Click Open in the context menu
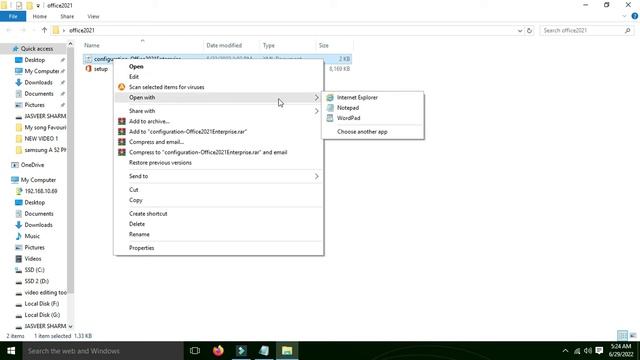Image resolution: width=640 pixels, height=360 pixels. (136, 67)
